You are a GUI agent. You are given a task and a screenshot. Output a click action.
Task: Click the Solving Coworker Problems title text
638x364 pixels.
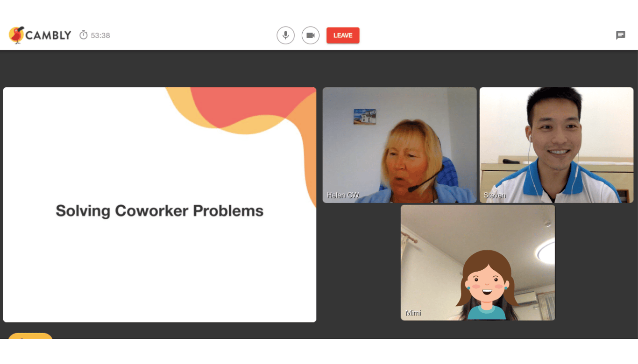[x=160, y=211]
